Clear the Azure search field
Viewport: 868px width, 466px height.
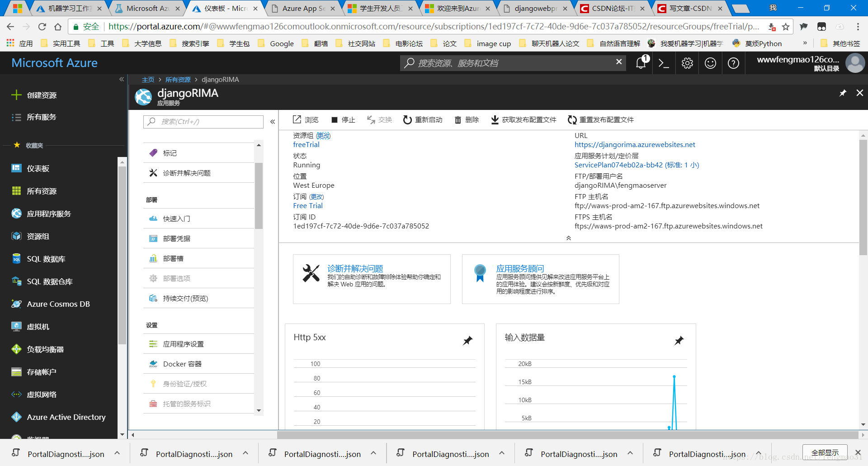619,62
